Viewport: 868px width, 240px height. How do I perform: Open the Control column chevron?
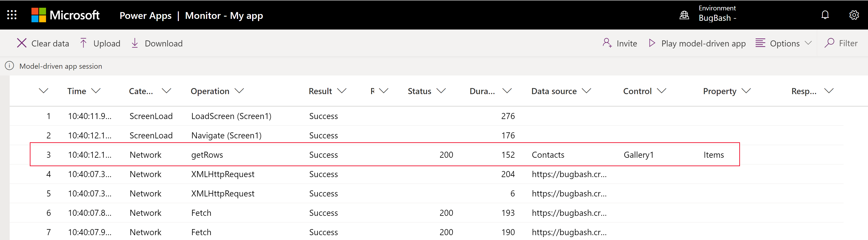(662, 91)
